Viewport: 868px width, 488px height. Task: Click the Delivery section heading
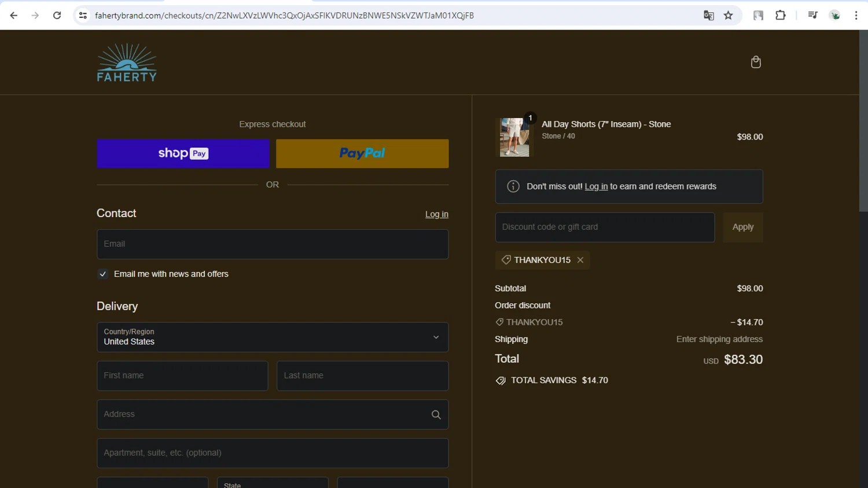[x=117, y=306]
